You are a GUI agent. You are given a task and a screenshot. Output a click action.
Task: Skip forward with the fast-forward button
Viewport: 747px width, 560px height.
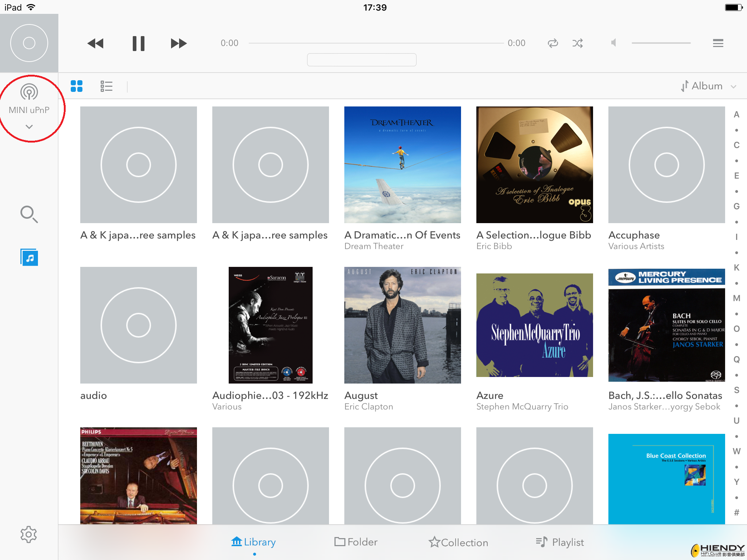(179, 43)
